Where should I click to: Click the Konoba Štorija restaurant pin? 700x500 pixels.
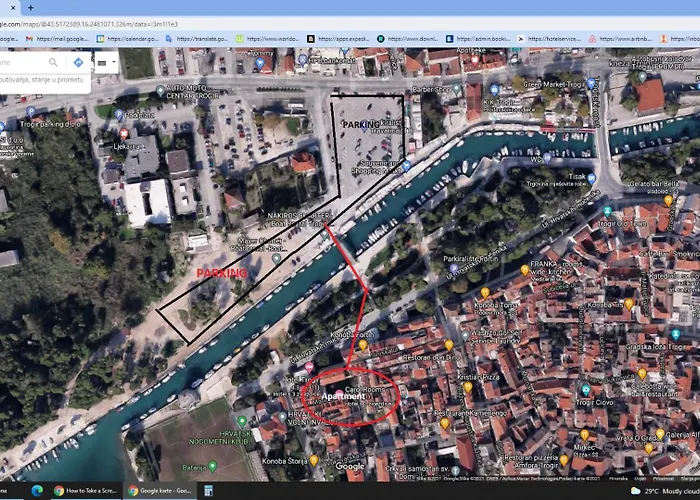(314, 460)
